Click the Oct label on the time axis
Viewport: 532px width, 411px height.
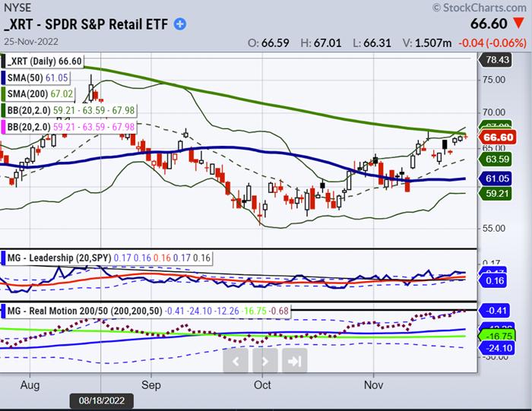(x=262, y=386)
